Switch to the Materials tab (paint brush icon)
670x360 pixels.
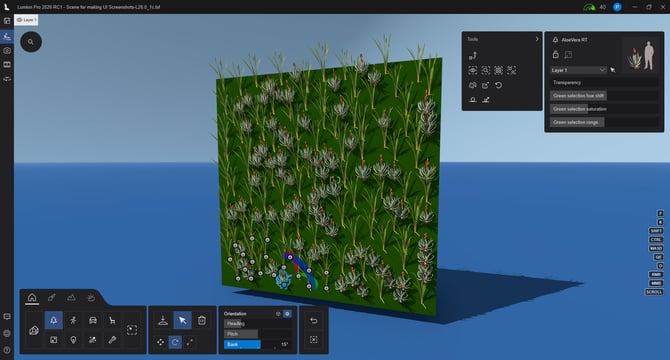coord(52,297)
